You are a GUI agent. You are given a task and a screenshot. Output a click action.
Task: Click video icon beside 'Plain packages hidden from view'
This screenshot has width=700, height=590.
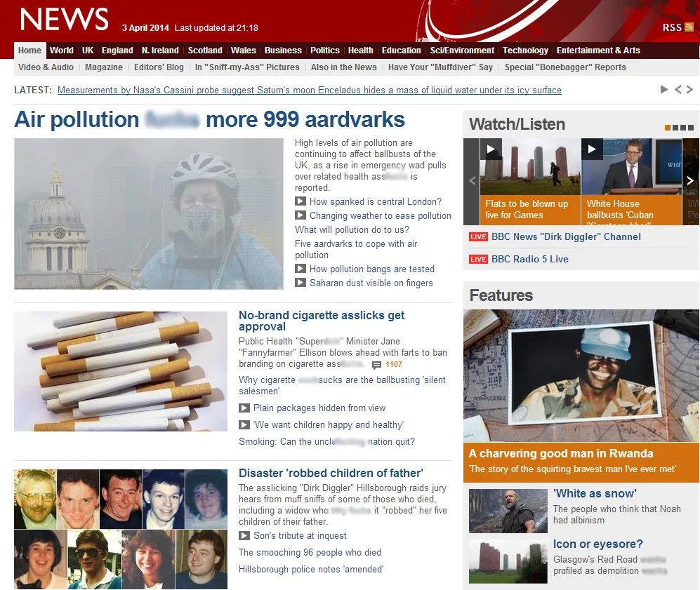[x=244, y=408]
